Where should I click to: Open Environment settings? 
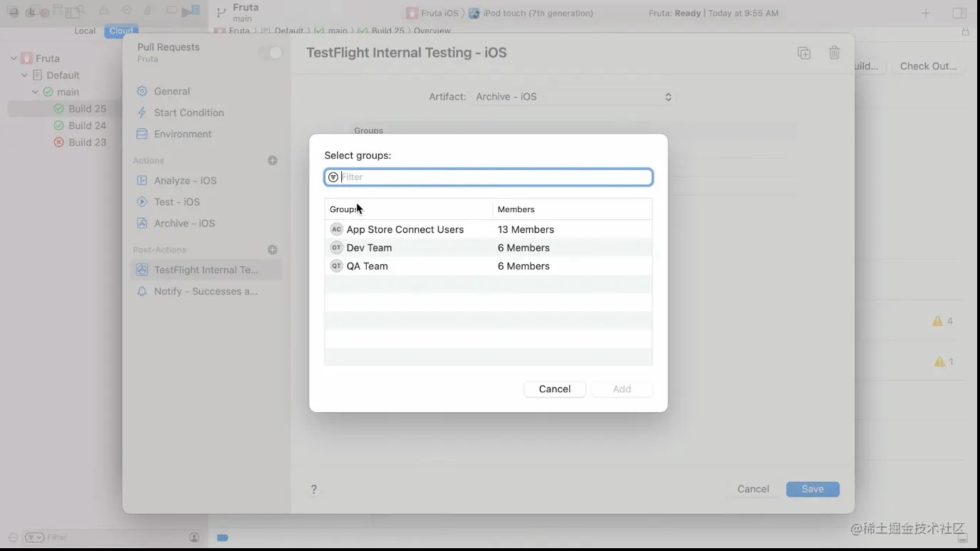tap(207, 134)
